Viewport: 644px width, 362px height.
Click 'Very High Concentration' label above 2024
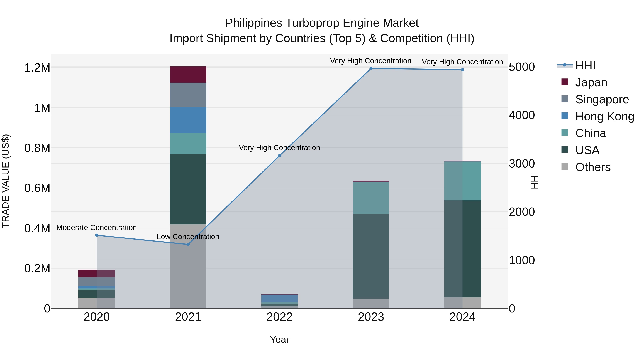tap(462, 62)
